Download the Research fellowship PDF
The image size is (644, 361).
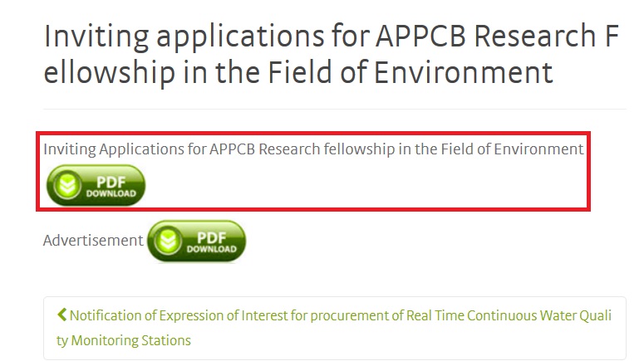click(x=96, y=185)
